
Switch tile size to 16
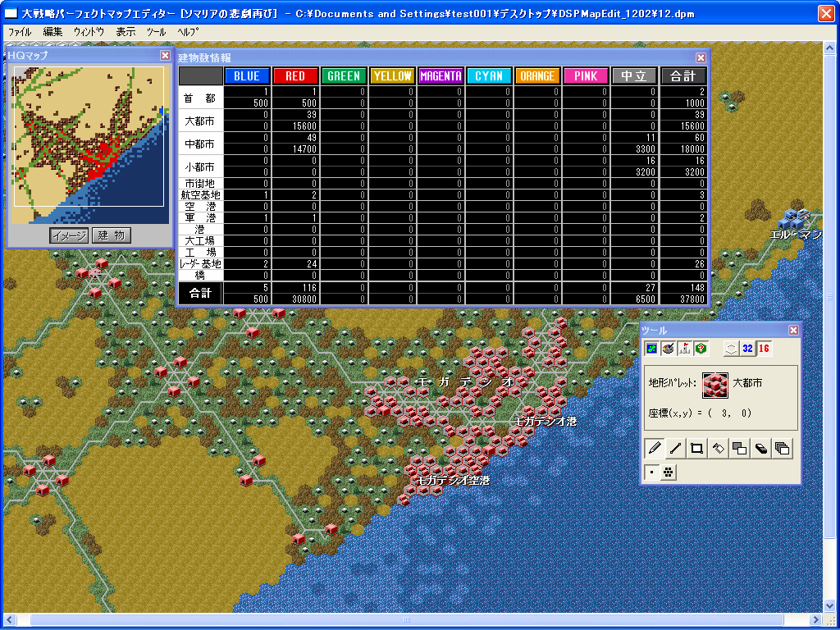coord(764,348)
